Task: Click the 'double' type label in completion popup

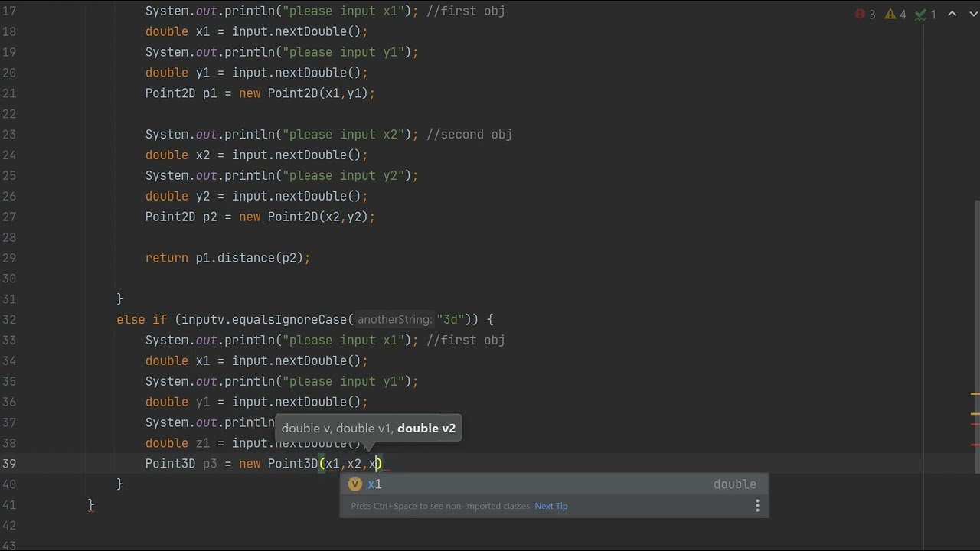Action: point(734,484)
